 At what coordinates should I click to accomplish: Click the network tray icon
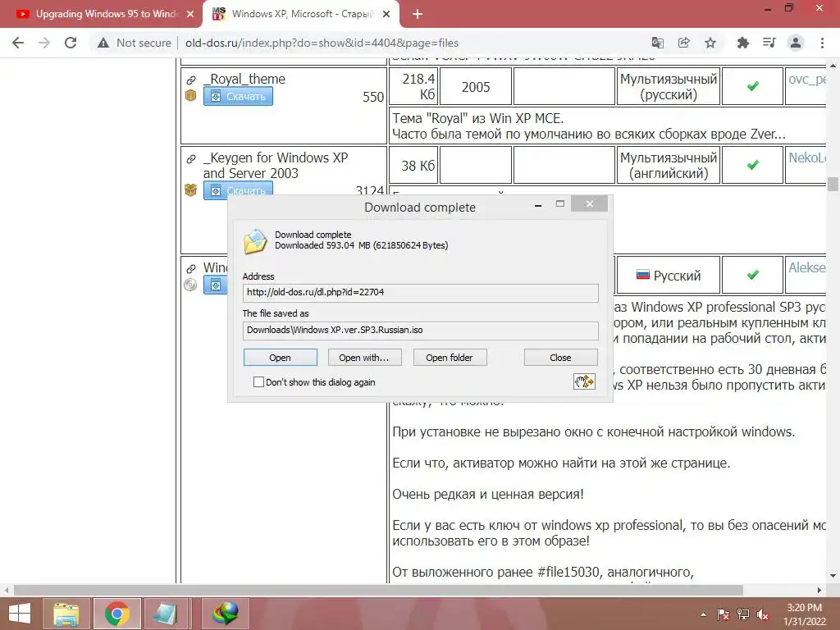743,614
